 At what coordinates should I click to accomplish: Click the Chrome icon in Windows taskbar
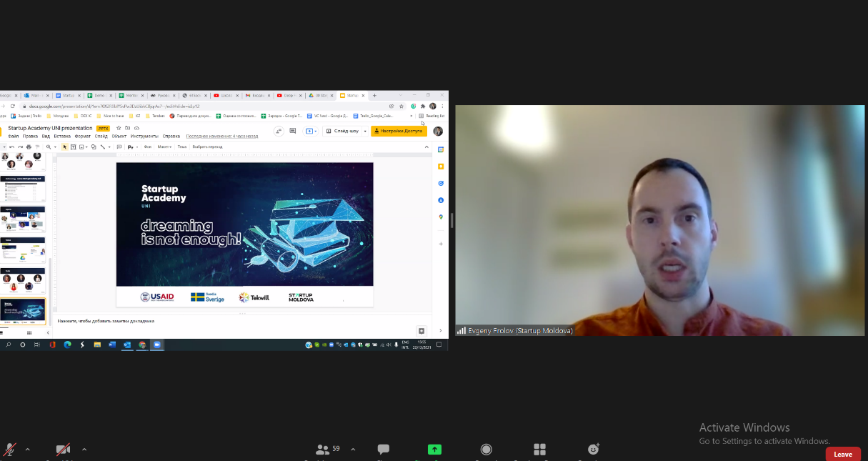tap(142, 344)
